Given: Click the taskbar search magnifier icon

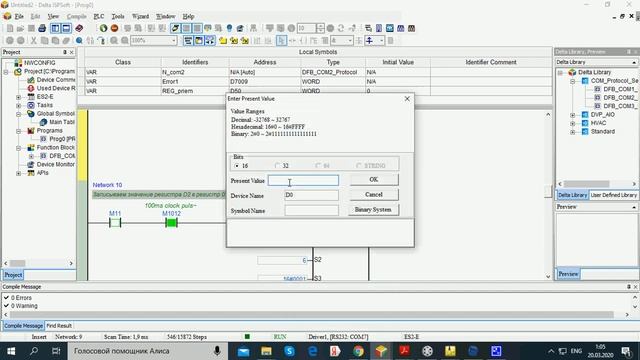Looking at the screenshot, I should click(34, 351).
